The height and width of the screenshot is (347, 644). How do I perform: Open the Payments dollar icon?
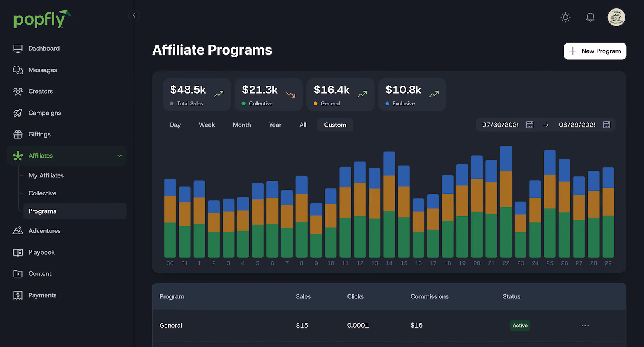pyautogui.click(x=18, y=295)
